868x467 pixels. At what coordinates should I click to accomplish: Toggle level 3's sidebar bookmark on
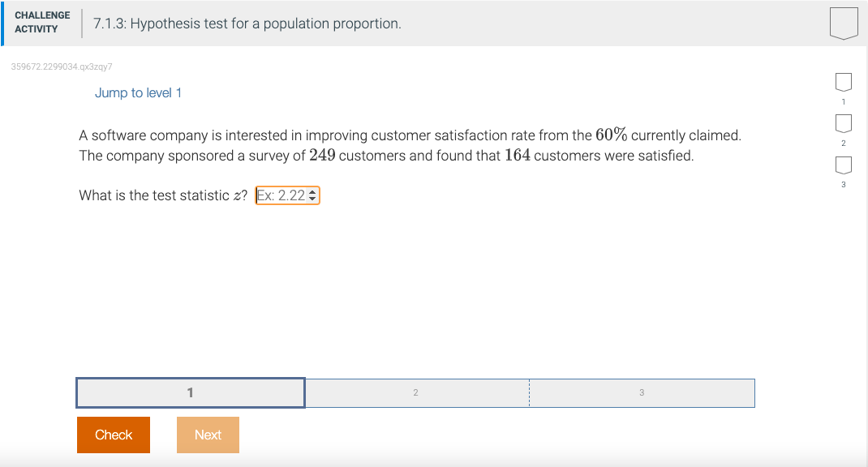click(843, 165)
